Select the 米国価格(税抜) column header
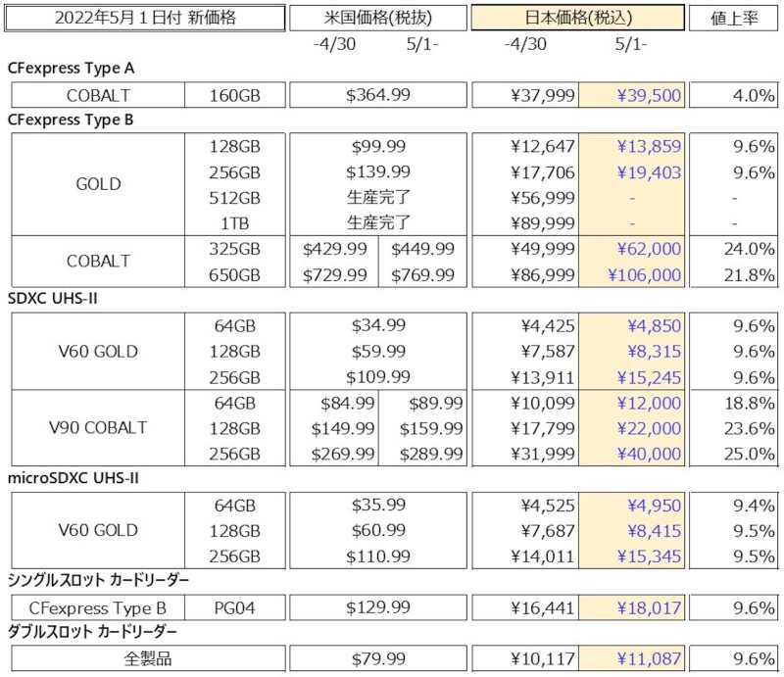 (x=376, y=16)
